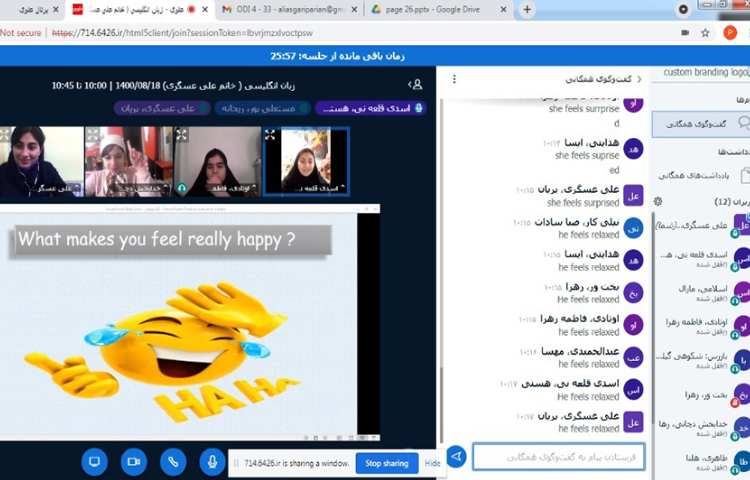The height and width of the screenshot is (480, 750).
Task: Open user list toggle icon
Action: pos(416,85)
